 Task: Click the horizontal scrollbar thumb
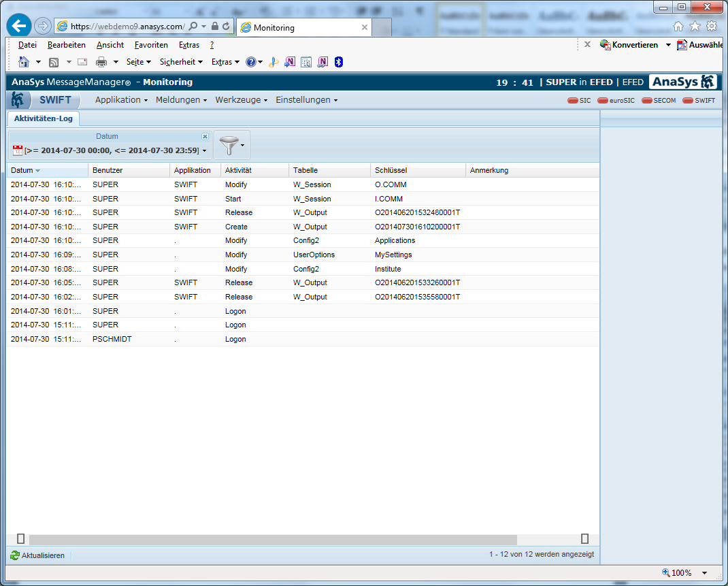(273, 539)
